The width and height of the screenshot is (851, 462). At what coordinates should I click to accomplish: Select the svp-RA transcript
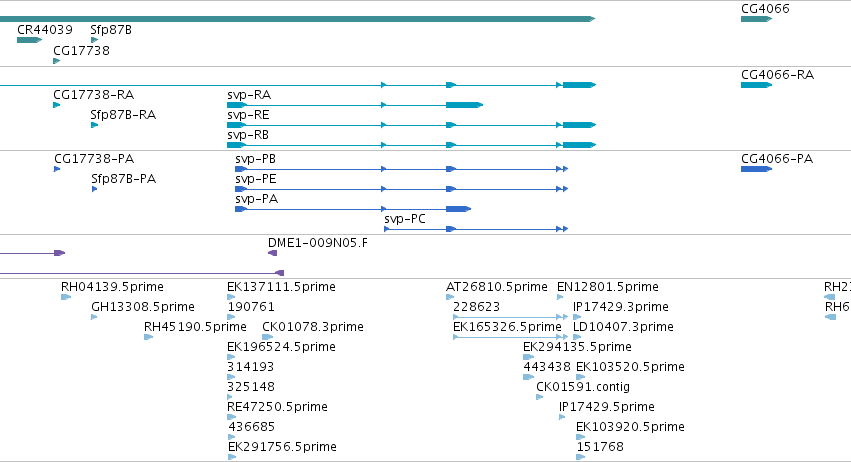pos(355,105)
